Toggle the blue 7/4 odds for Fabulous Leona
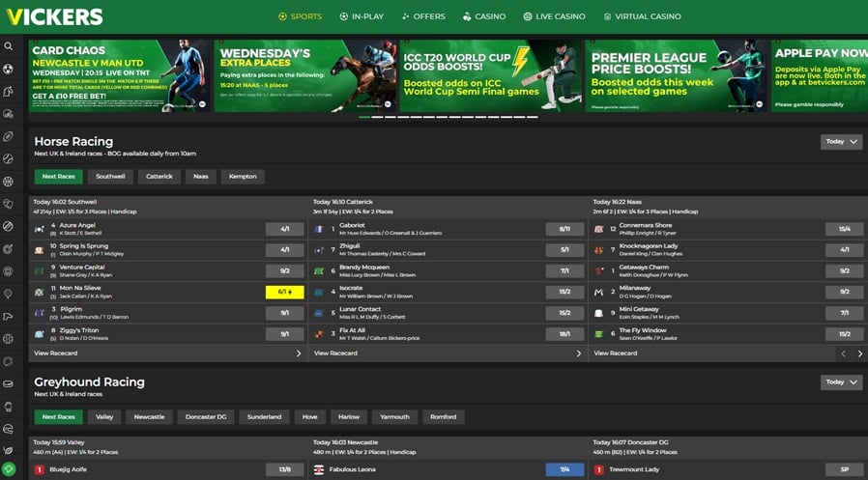 click(564, 469)
